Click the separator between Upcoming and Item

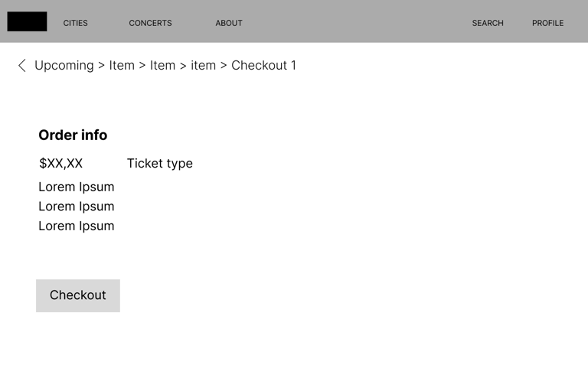[x=101, y=66]
